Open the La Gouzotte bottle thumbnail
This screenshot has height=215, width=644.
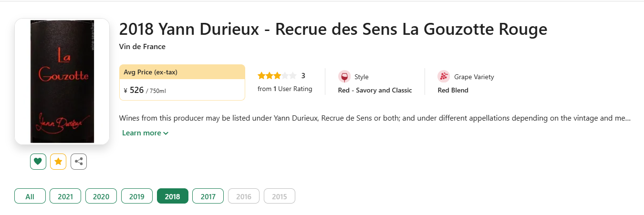(62, 82)
